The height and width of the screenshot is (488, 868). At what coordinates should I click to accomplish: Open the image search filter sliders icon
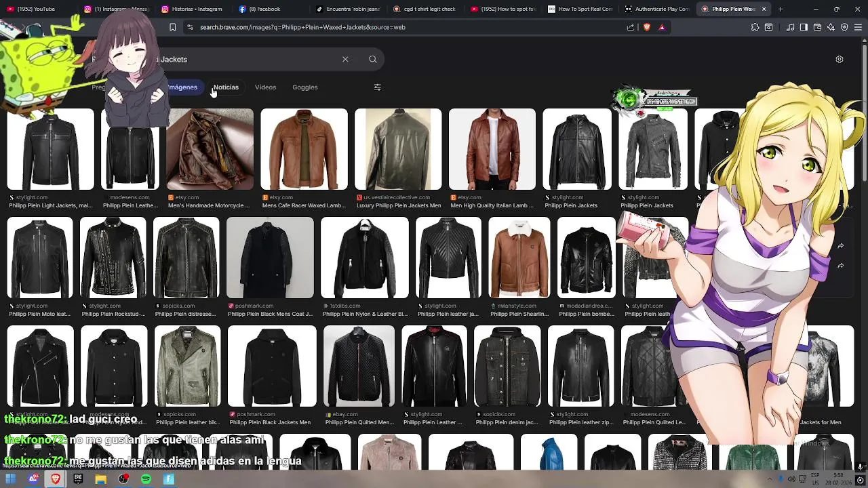377,87
